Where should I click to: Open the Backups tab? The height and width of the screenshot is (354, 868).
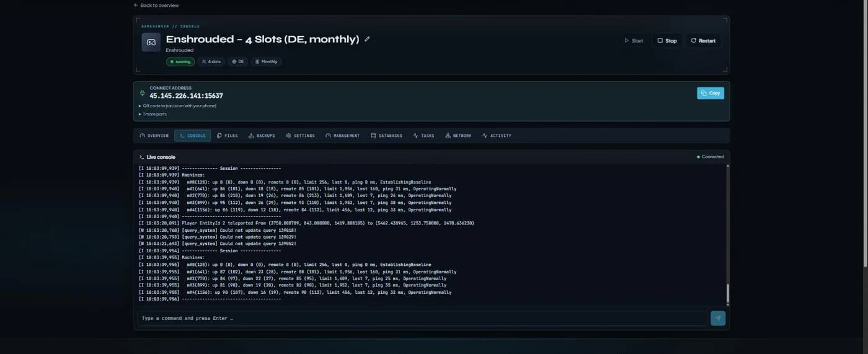[262, 136]
